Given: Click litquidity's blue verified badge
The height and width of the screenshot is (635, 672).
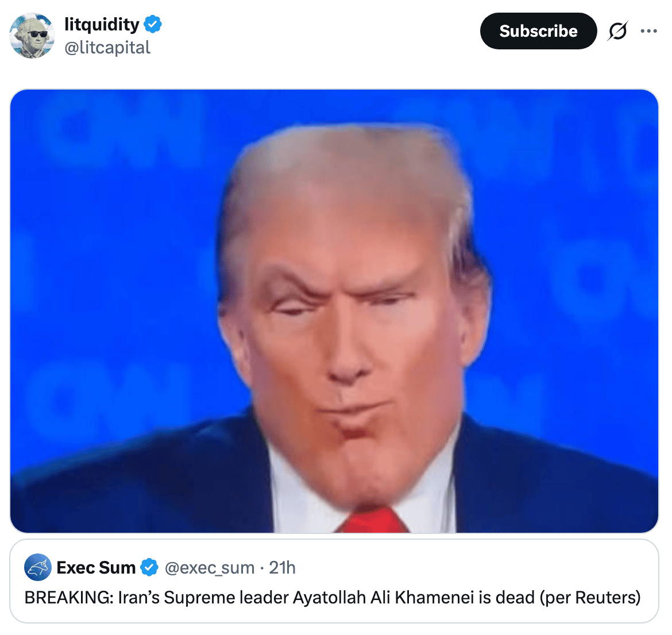Looking at the screenshot, I should (153, 24).
